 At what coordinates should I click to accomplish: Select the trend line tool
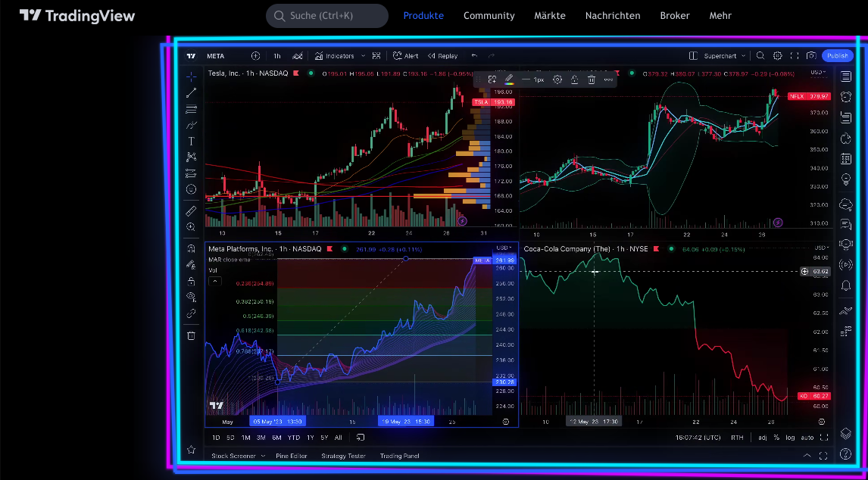point(191,92)
